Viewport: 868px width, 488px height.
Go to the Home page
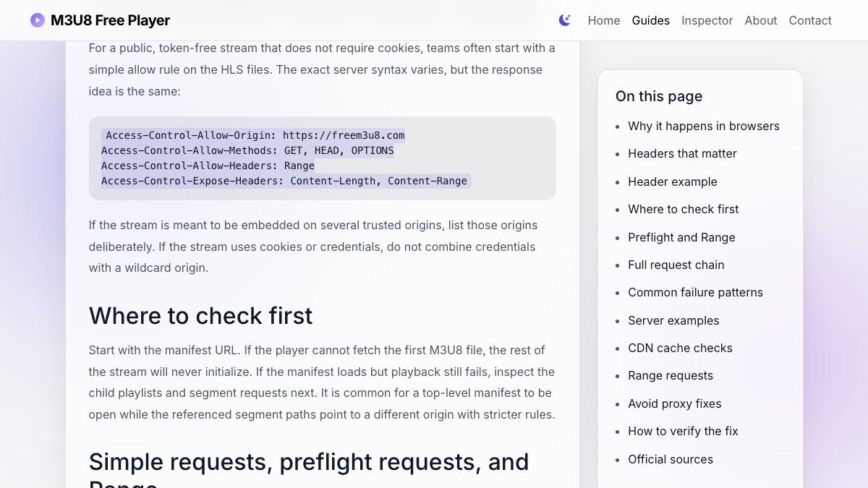point(604,20)
